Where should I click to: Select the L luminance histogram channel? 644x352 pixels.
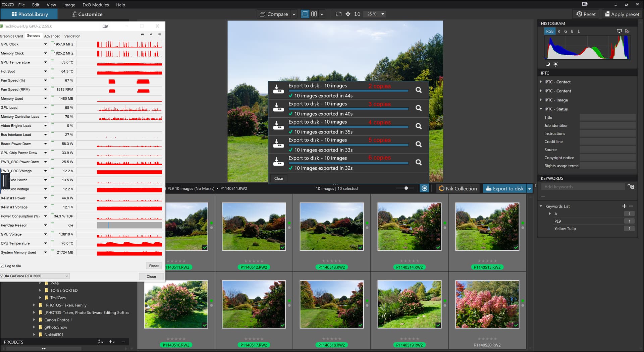click(579, 31)
